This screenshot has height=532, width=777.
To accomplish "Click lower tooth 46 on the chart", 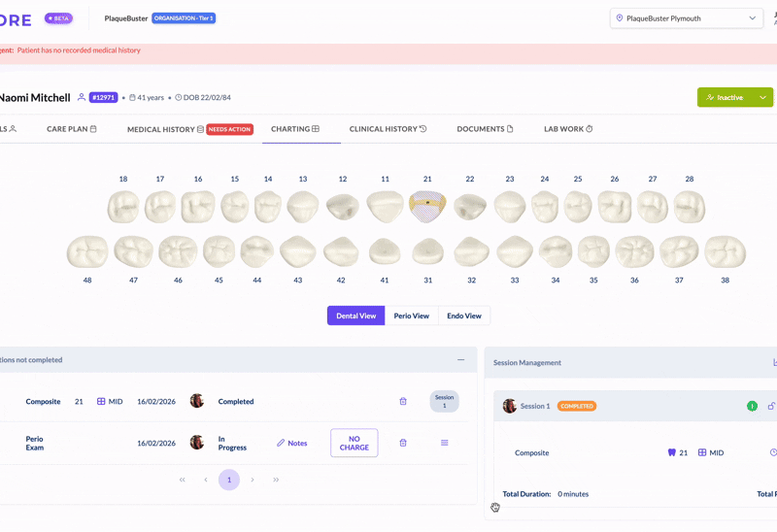I will click(178, 251).
